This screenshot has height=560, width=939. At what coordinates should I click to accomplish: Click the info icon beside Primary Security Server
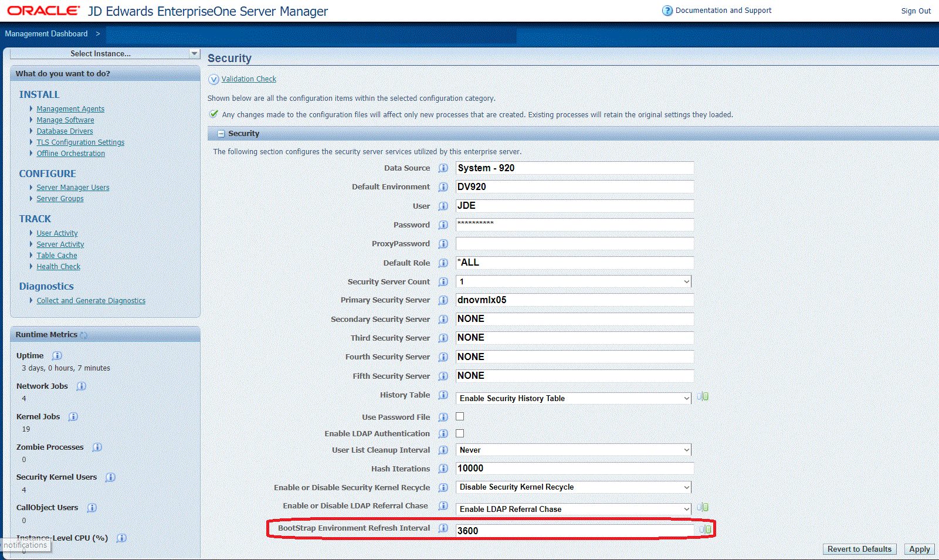point(443,300)
